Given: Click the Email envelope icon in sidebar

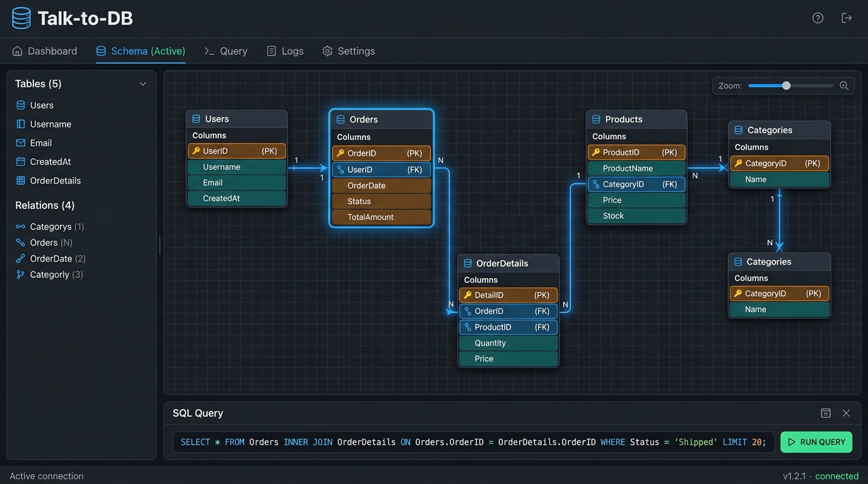Looking at the screenshot, I should point(21,143).
